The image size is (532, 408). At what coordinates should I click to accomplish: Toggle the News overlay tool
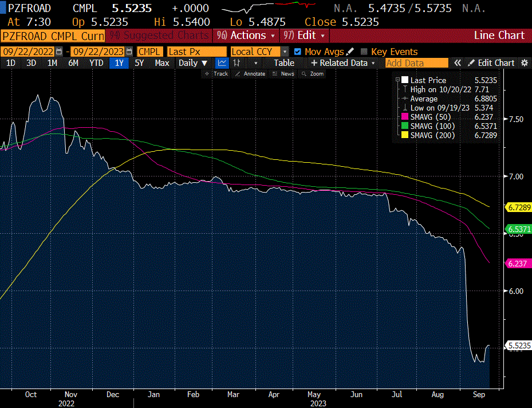click(283, 74)
